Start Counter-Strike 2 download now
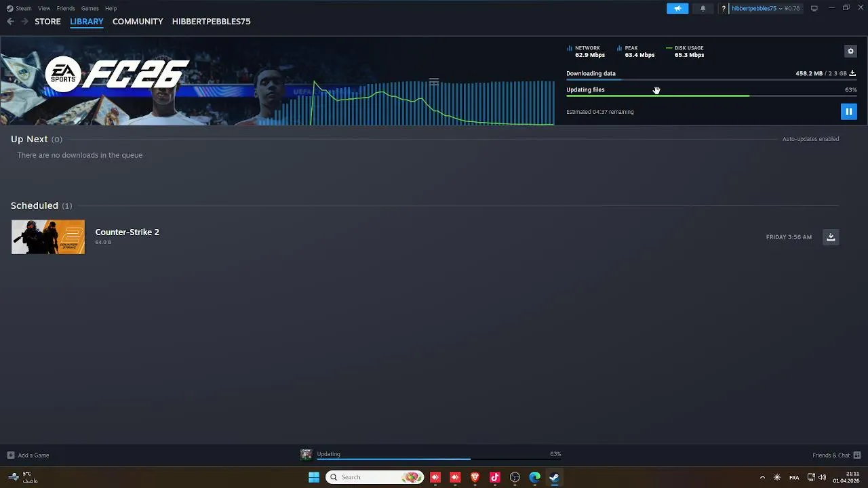Viewport: 868px width, 488px height. click(831, 237)
